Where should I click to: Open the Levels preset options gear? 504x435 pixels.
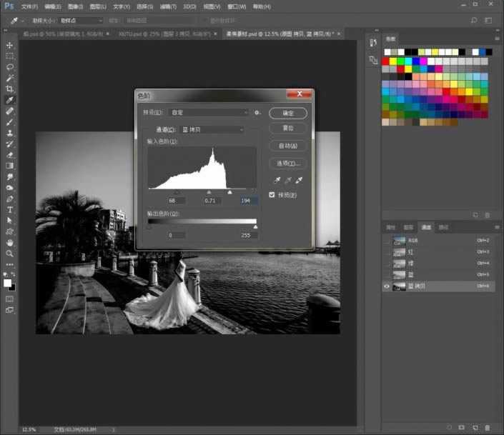coord(257,113)
